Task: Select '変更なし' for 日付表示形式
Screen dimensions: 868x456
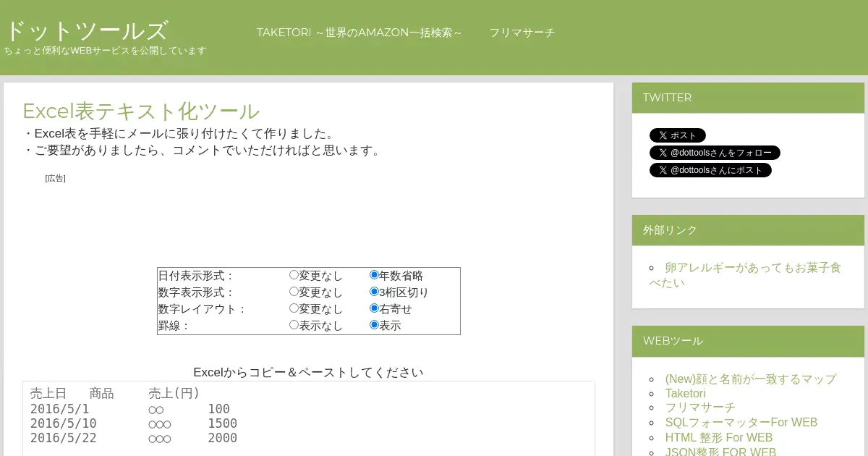Action: [x=294, y=275]
